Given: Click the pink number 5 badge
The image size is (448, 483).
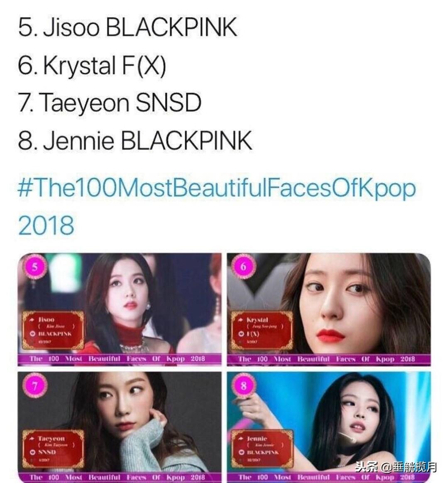Looking at the screenshot, I should tap(35, 267).
